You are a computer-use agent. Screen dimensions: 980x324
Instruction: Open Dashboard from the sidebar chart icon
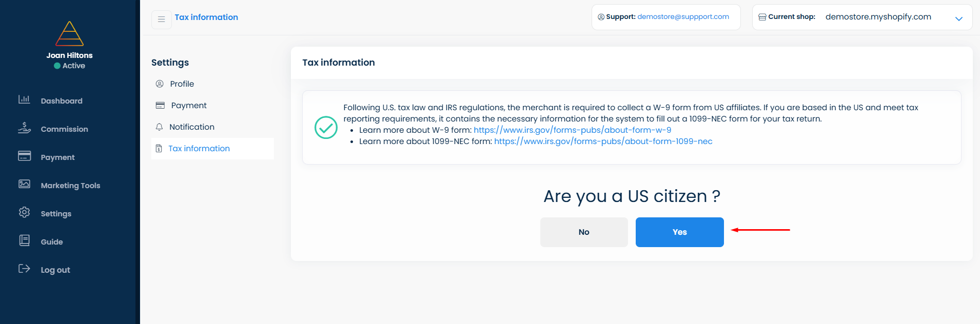click(x=24, y=99)
